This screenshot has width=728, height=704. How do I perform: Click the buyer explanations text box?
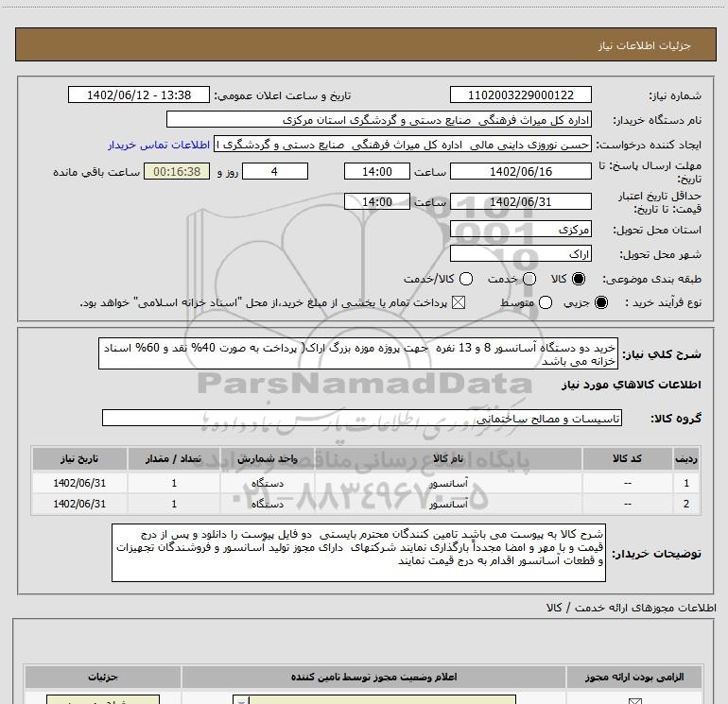[x=359, y=553]
